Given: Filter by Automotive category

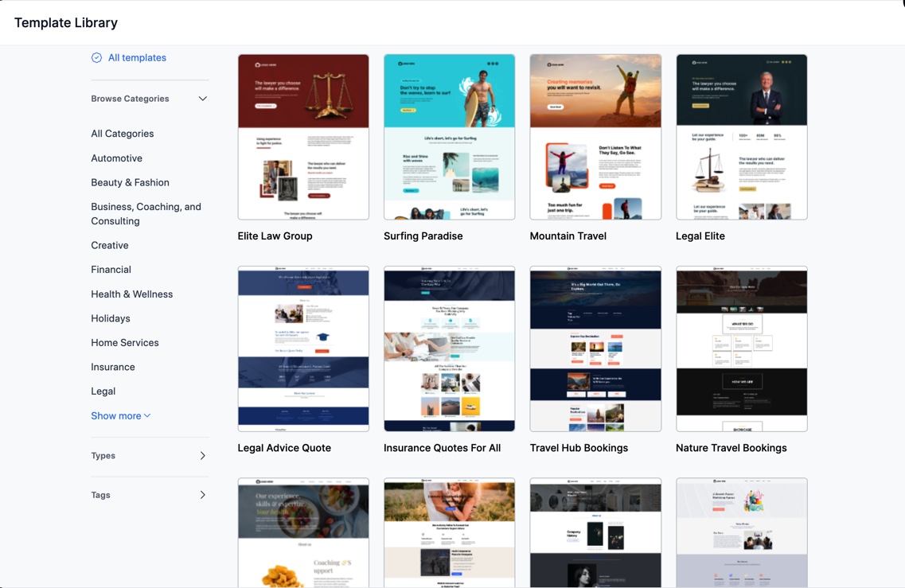Looking at the screenshot, I should [x=116, y=158].
